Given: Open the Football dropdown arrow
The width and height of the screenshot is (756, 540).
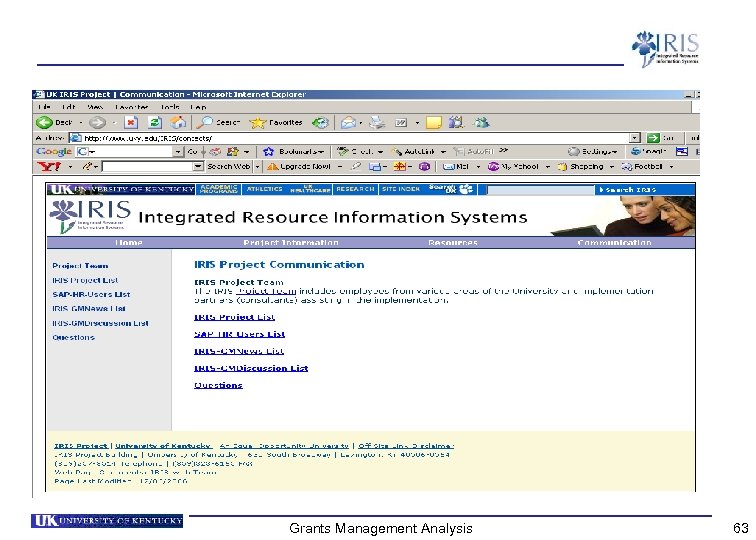Looking at the screenshot, I should click(671, 166).
